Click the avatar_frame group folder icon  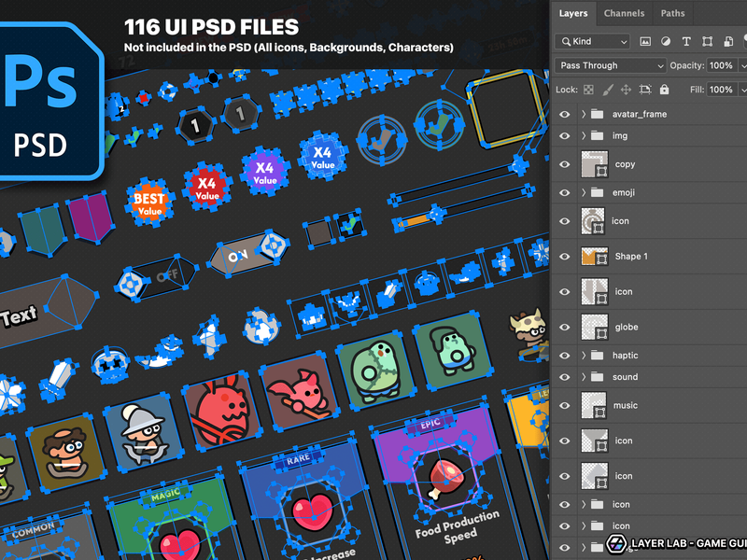pos(597,114)
